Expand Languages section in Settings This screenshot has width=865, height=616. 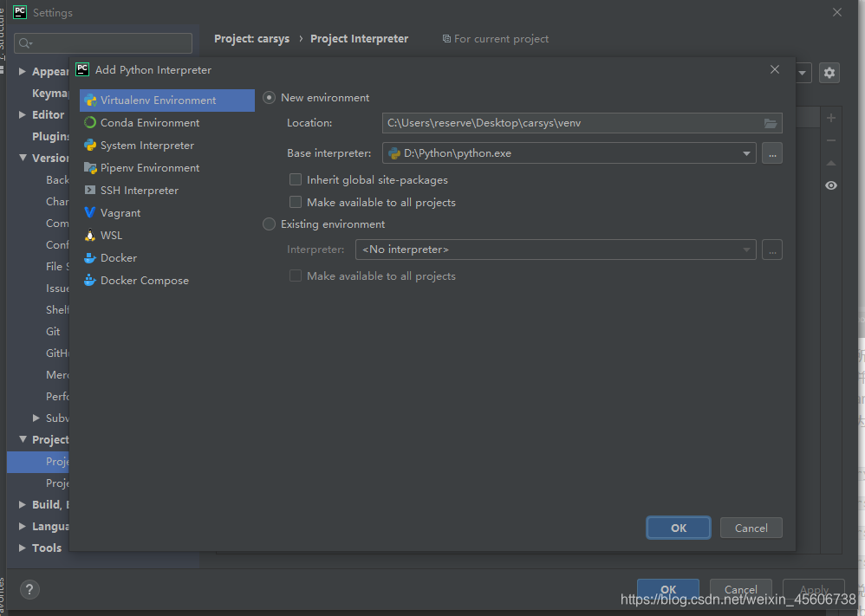[x=22, y=526]
